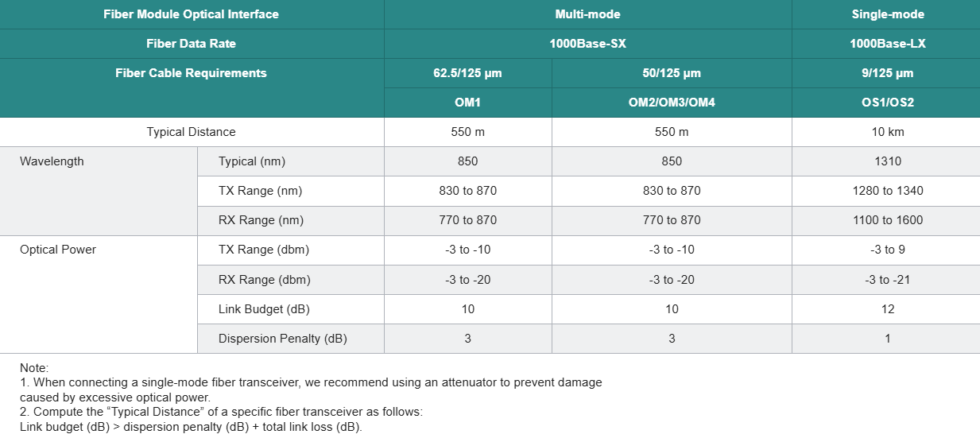The height and width of the screenshot is (438, 980).
Task: Click the OM1 fiber type cell
Action: pos(467,103)
